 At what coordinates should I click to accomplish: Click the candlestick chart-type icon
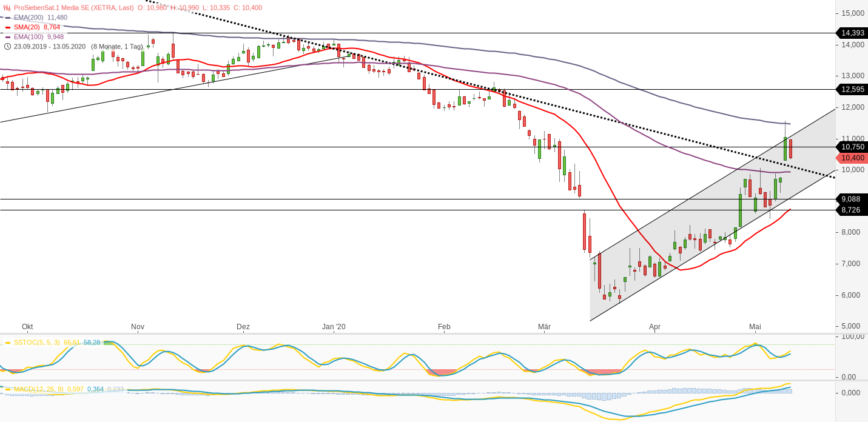(7, 8)
